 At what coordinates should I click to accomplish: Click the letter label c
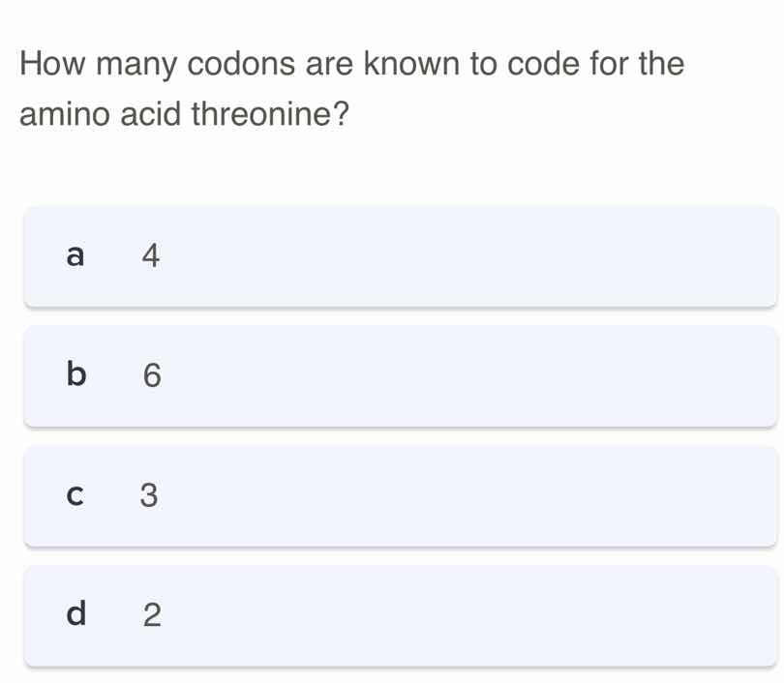75,496
